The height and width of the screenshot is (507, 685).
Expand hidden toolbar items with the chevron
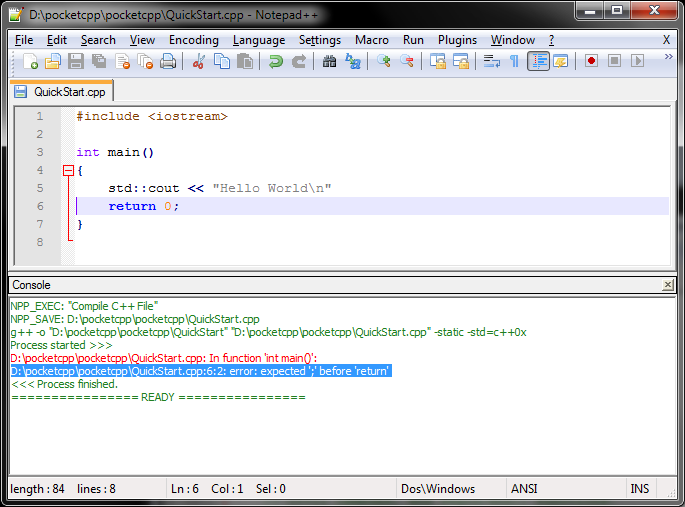click(668, 57)
